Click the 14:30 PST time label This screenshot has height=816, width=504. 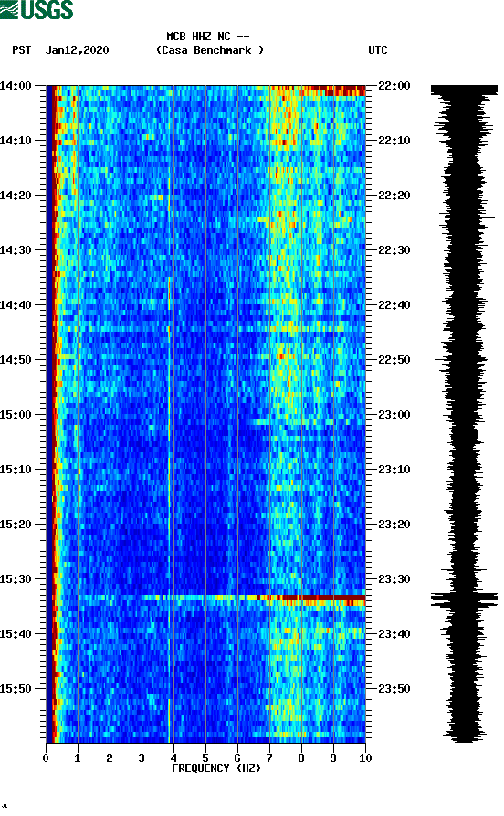(16, 249)
